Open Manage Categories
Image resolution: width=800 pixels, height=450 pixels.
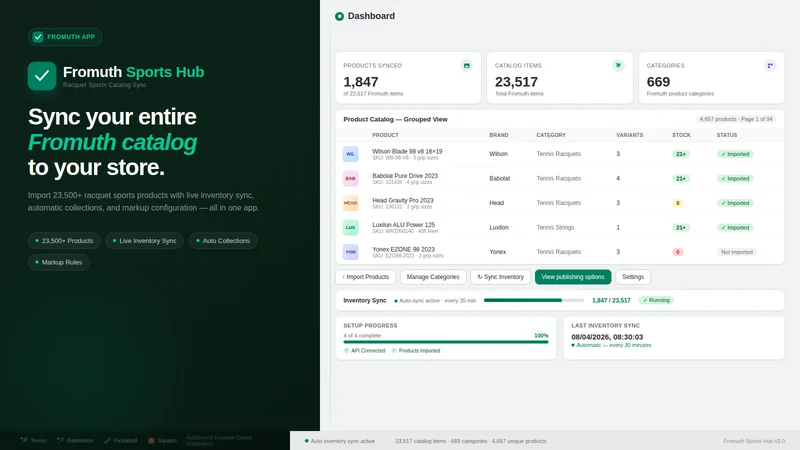coord(433,277)
